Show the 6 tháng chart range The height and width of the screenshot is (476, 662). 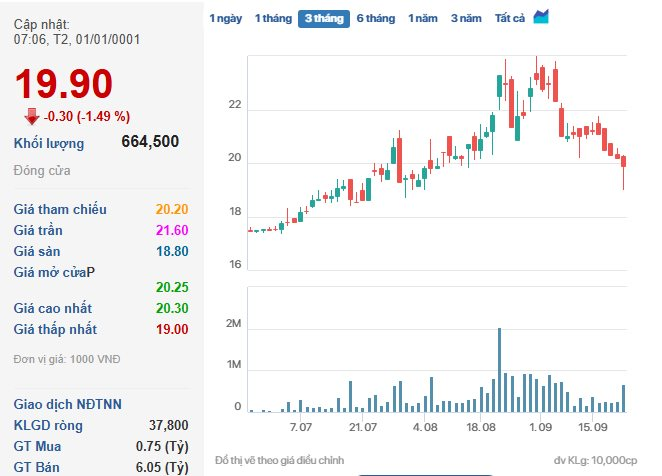point(375,18)
